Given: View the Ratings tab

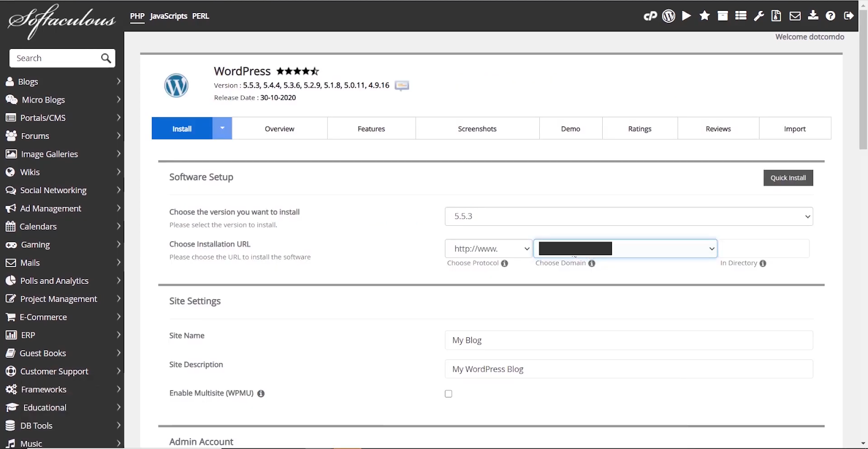Looking at the screenshot, I should [x=640, y=129].
